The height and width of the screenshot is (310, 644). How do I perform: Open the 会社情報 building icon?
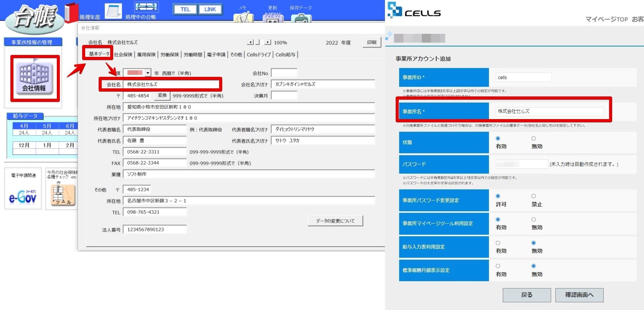pyautogui.click(x=34, y=78)
